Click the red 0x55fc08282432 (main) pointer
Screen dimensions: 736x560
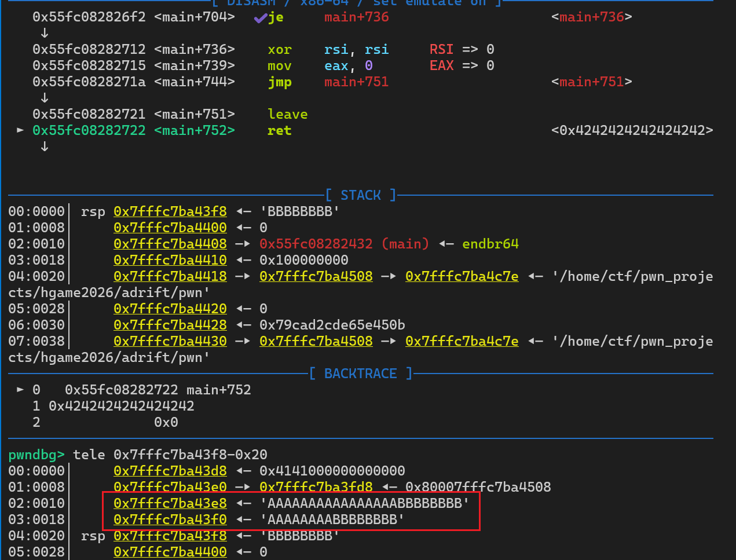(344, 244)
